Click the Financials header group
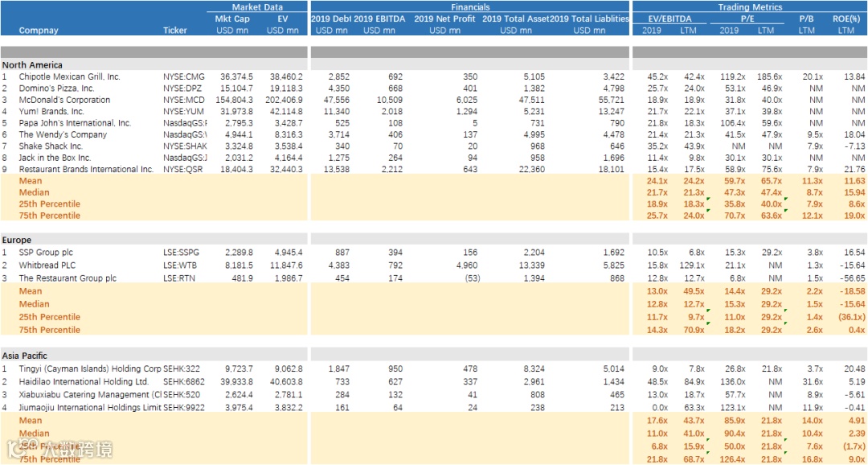Viewport: 868px width, 465px height. (x=470, y=7)
